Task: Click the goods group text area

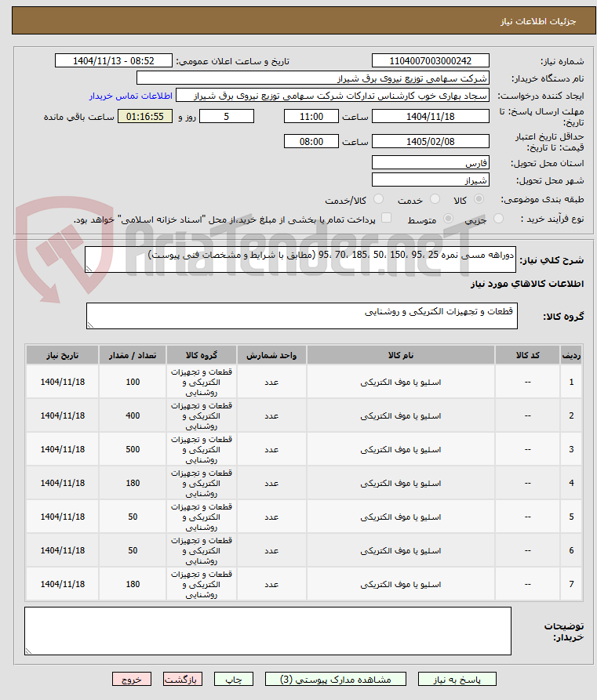Action: [302, 316]
